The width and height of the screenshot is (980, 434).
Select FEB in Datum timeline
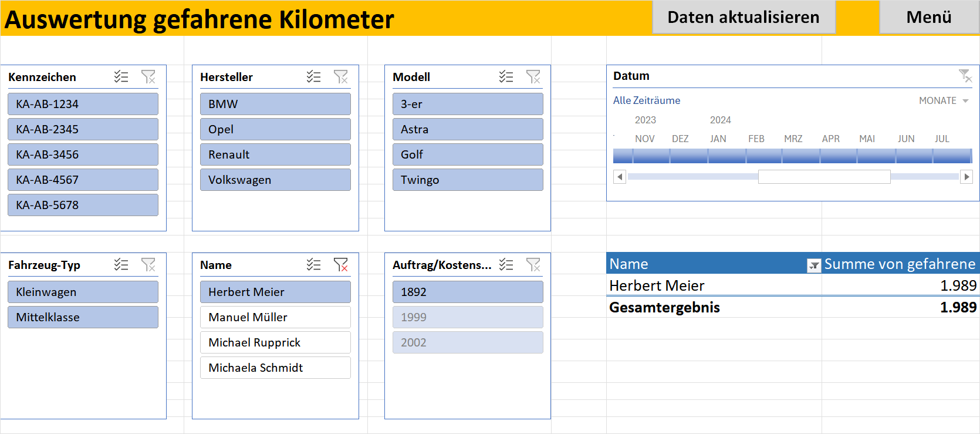(x=763, y=156)
